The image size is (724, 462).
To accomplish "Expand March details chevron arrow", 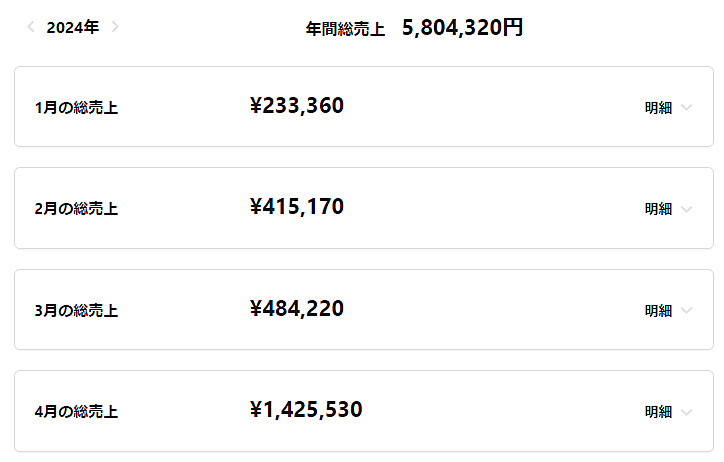I will click(686, 311).
